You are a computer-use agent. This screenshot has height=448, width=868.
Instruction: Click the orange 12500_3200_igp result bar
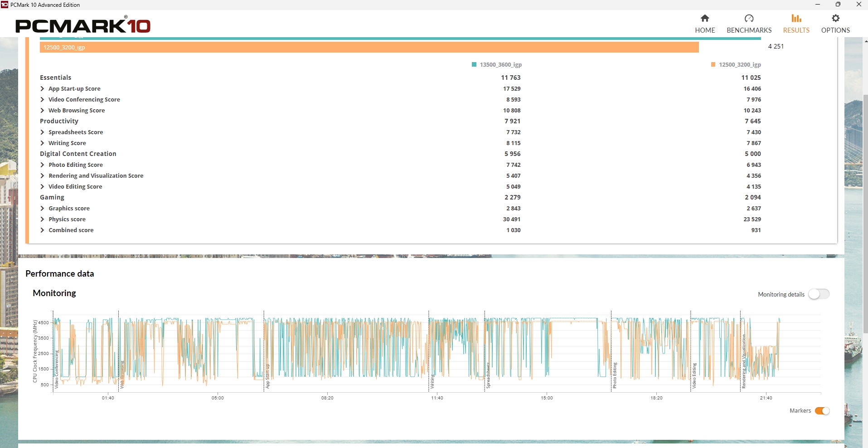pos(369,47)
